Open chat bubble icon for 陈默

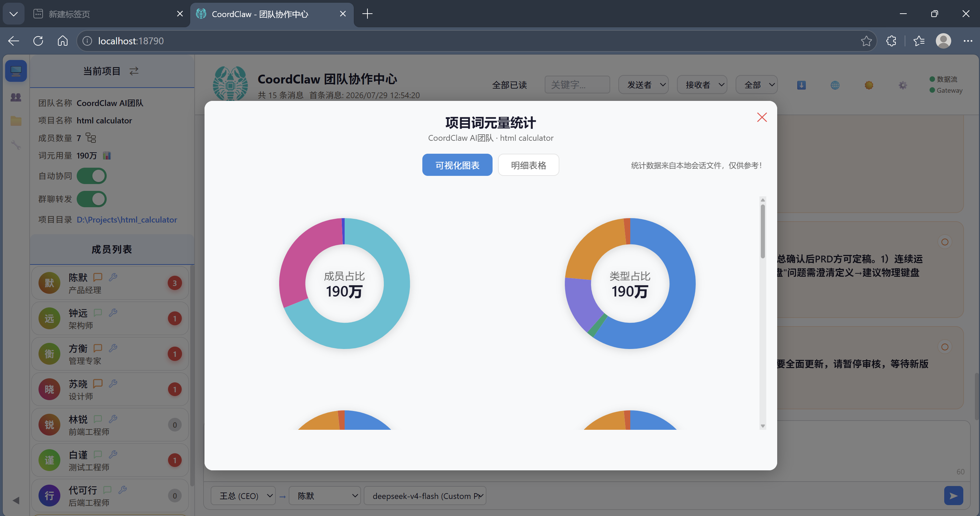pos(98,277)
